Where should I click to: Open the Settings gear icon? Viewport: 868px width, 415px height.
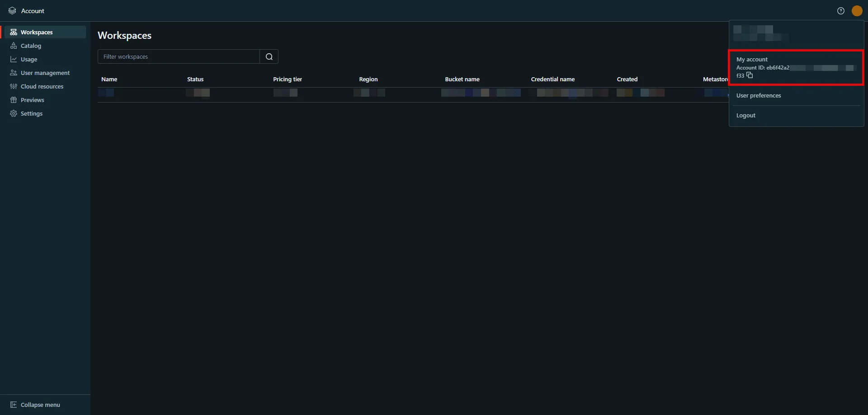click(x=13, y=113)
